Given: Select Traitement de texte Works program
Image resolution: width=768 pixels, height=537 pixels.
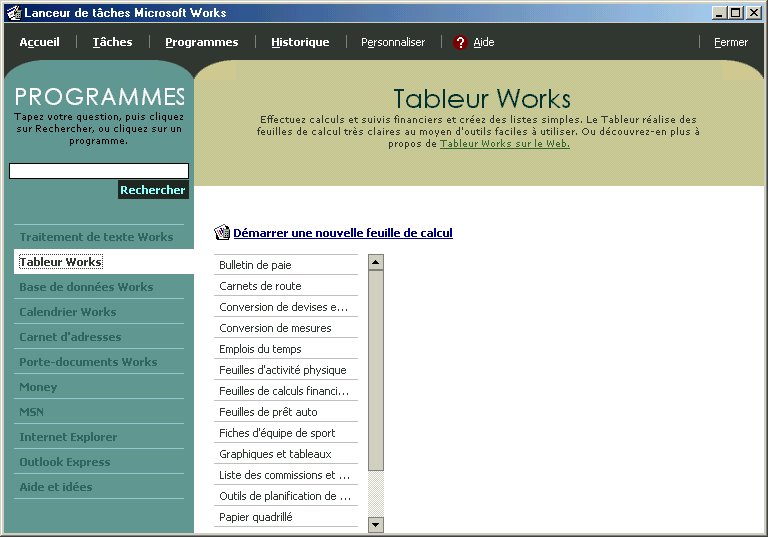Looking at the screenshot, I should (96, 237).
